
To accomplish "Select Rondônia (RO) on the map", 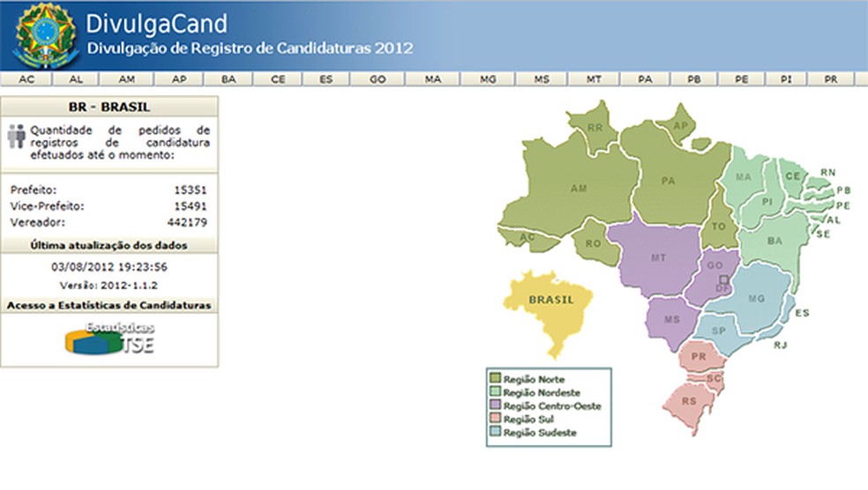I will 594,243.
